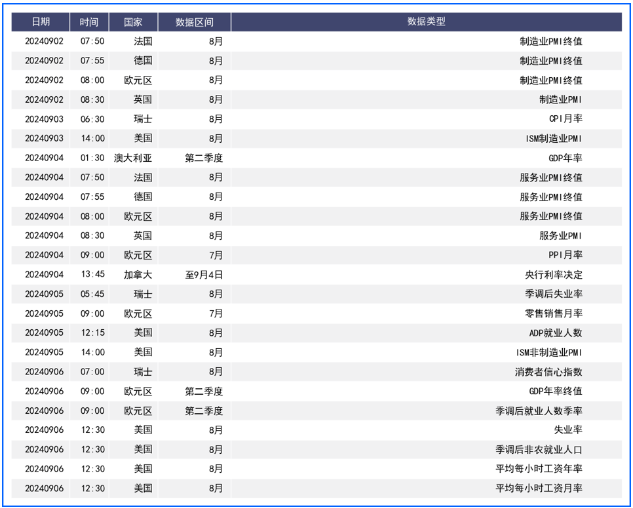The width and height of the screenshot is (633, 508).
Task: Select the CPI月率 cell
Action: [x=566, y=119]
